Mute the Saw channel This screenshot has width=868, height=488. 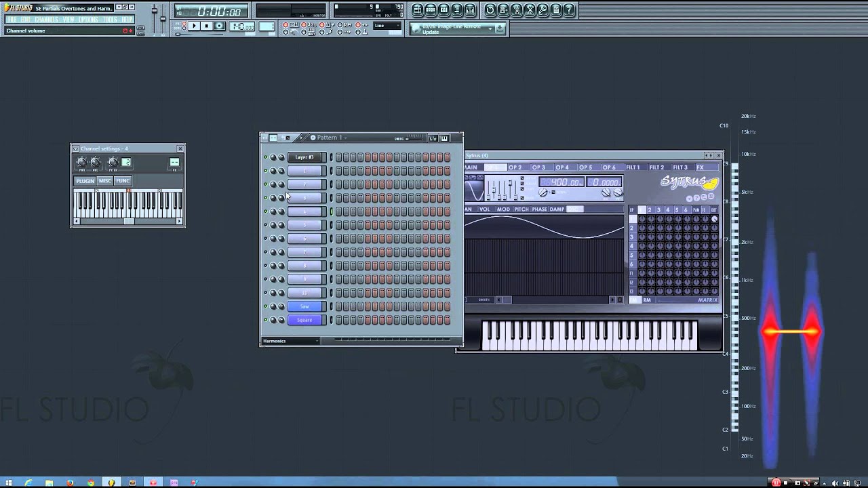pyautogui.click(x=266, y=306)
